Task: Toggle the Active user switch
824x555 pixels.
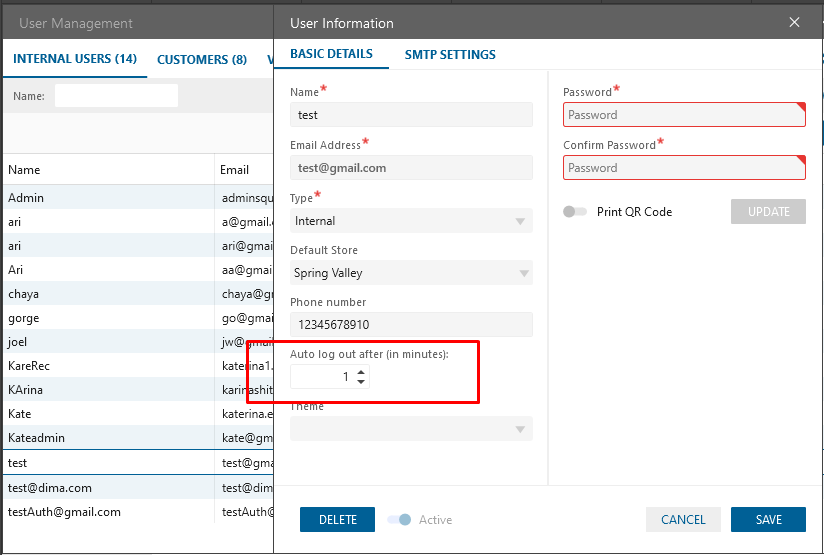Action: click(399, 520)
